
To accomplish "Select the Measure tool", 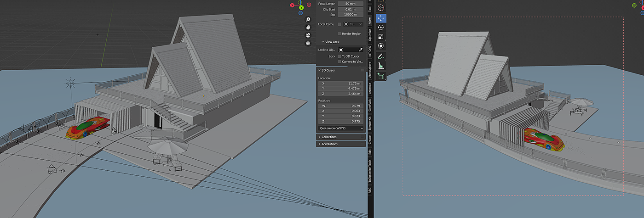I will click(381, 66).
